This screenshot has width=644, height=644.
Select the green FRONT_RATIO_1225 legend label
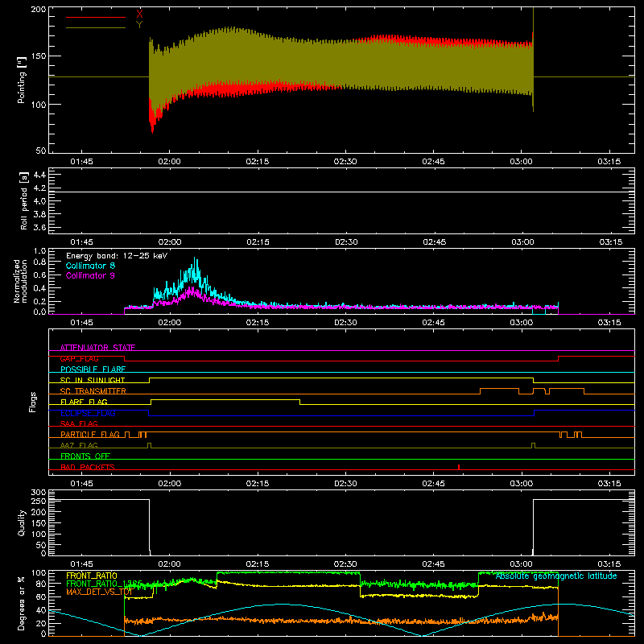104,584
